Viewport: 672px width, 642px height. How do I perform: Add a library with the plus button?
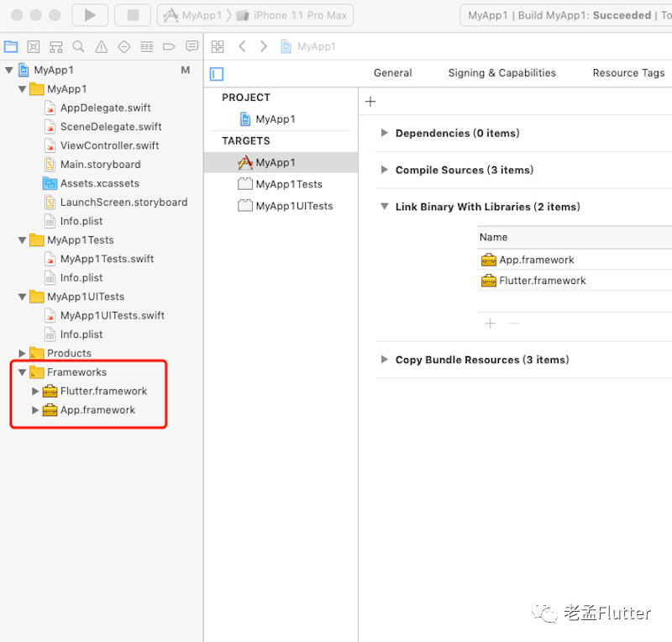tap(491, 324)
